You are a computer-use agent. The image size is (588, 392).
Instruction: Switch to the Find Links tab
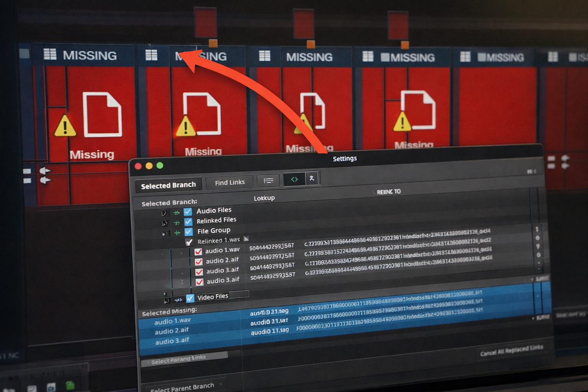[229, 182]
